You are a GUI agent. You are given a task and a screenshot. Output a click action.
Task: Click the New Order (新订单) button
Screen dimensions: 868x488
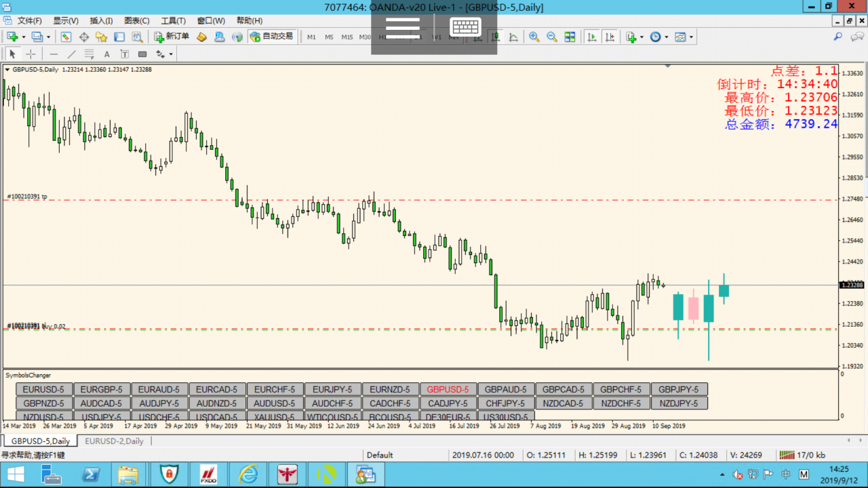172,37
